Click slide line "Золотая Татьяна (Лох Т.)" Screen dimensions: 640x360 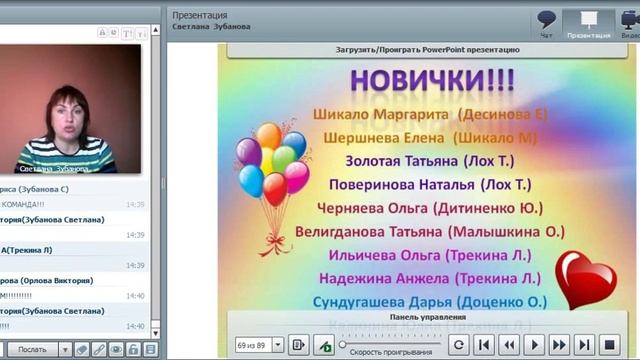click(x=430, y=161)
